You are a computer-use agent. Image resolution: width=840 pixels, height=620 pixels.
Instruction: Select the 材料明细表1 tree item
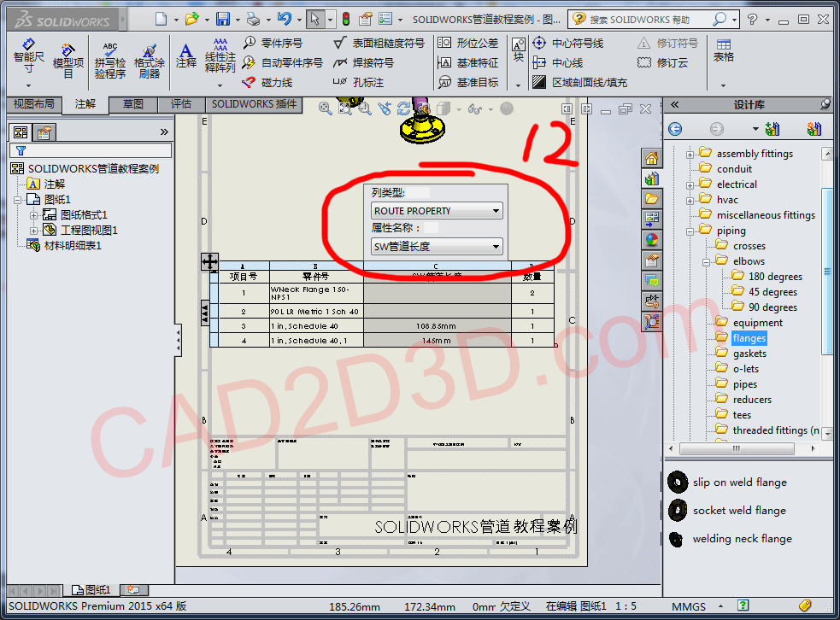click(x=73, y=246)
